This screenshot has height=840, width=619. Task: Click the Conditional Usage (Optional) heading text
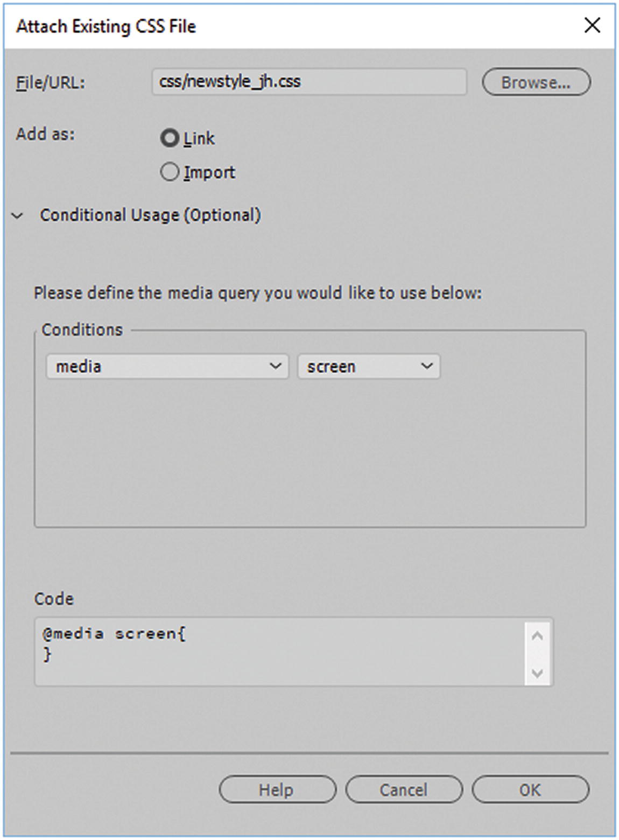point(150,215)
